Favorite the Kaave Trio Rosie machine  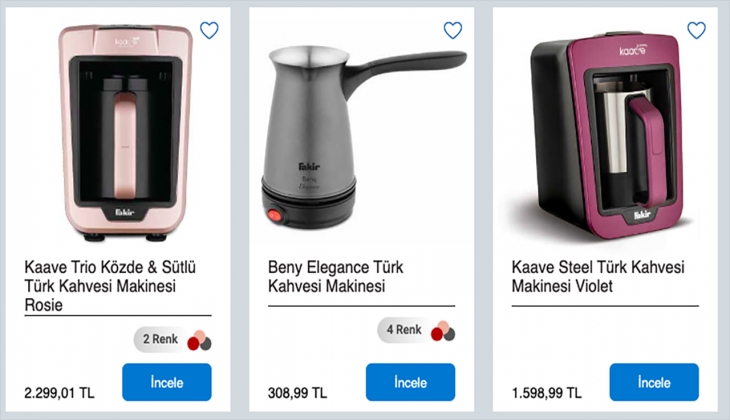pos(209,30)
